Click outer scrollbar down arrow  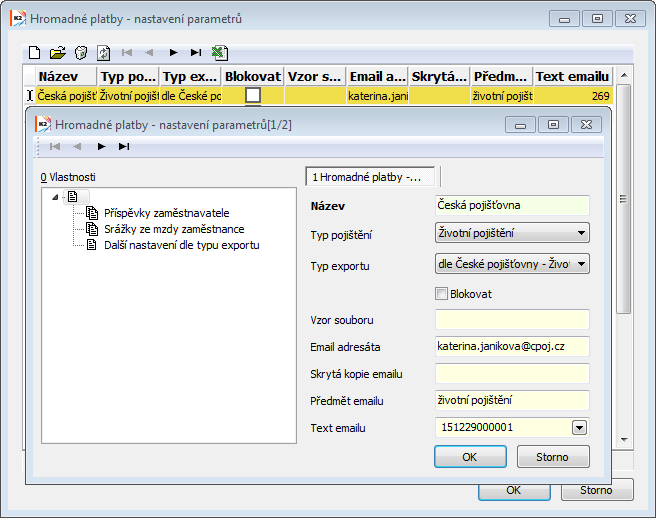(624, 440)
